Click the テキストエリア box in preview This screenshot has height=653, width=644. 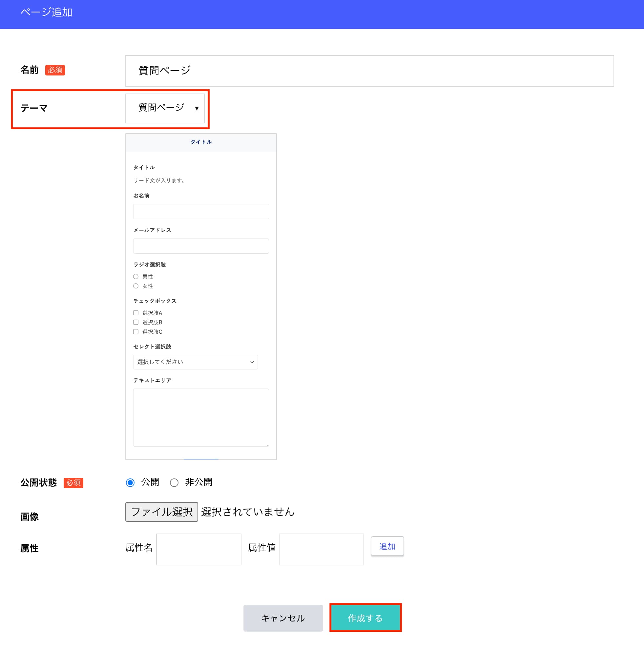pos(201,417)
